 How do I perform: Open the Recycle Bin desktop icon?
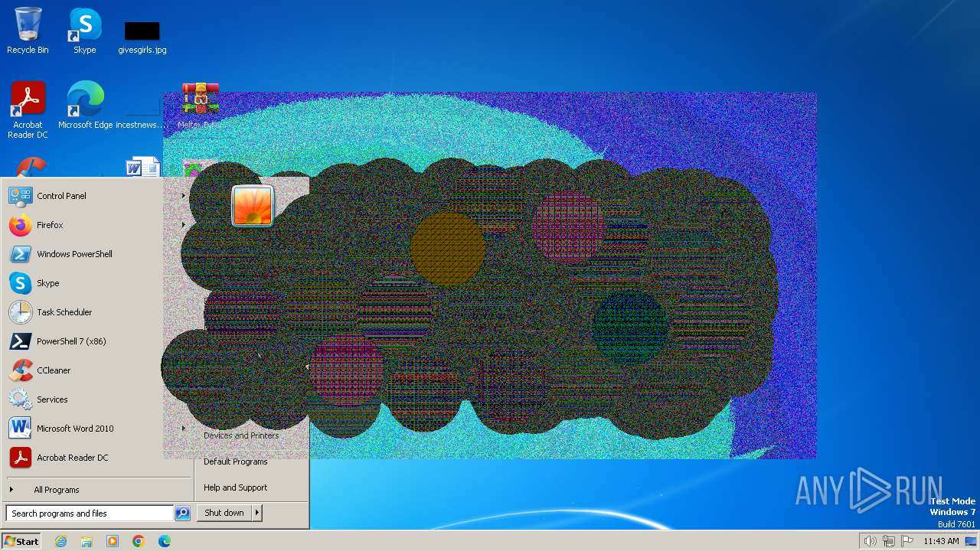pyautogui.click(x=28, y=31)
